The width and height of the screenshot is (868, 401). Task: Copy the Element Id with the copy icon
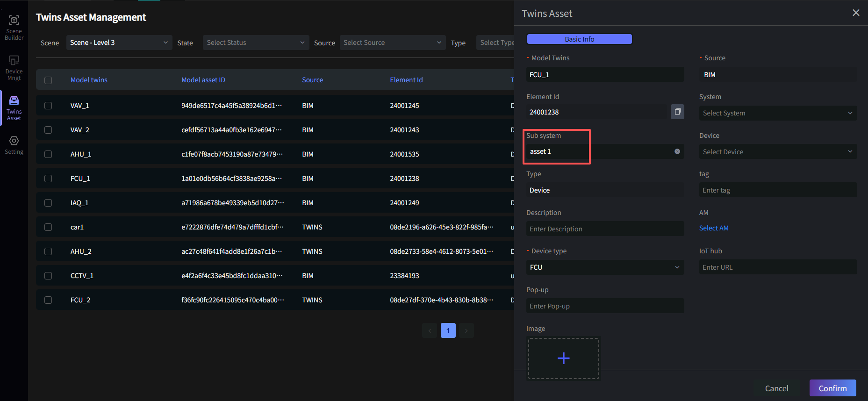click(x=677, y=112)
